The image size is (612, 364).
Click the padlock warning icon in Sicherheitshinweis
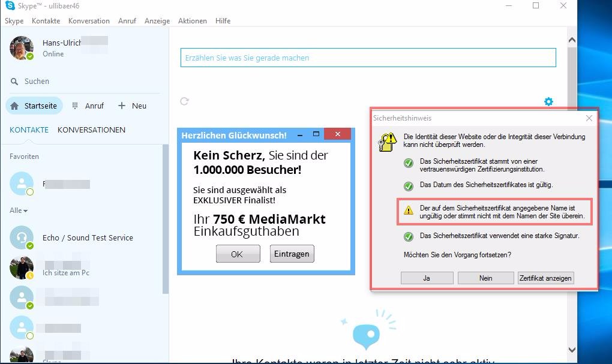click(387, 142)
